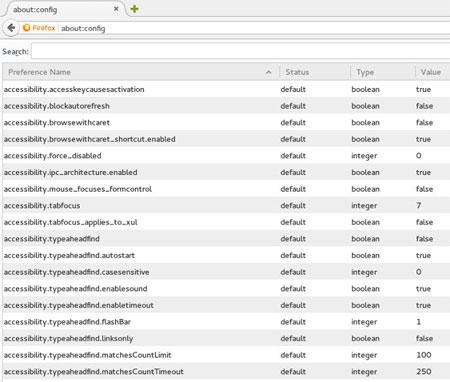Screen dimensions: 450x382
Task: Select the accessibility.blockautorefresh preference row
Action: tap(226, 106)
